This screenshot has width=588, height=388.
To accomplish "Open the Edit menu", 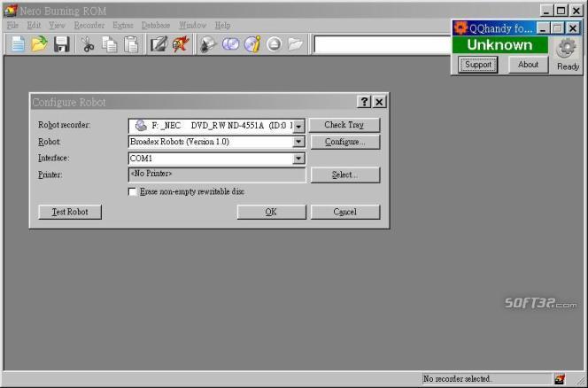I will (34, 25).
